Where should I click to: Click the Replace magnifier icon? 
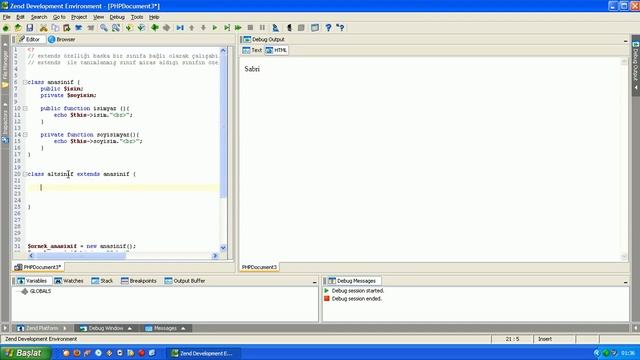116,28
